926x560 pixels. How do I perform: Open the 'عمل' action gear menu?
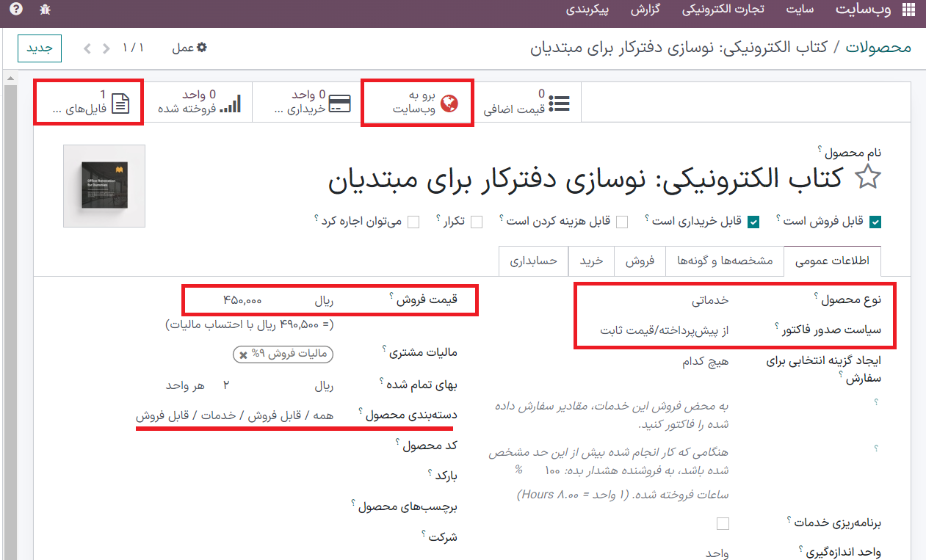189,48
